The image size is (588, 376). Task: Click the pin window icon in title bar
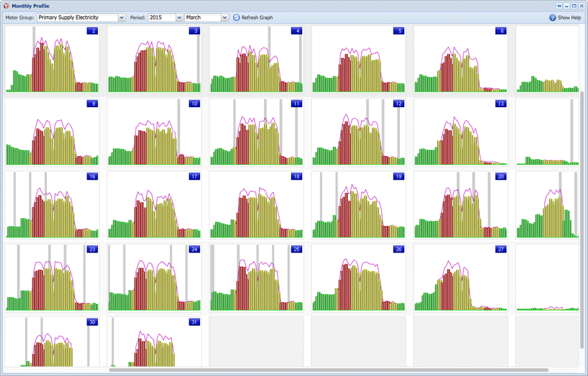(559, 6)
